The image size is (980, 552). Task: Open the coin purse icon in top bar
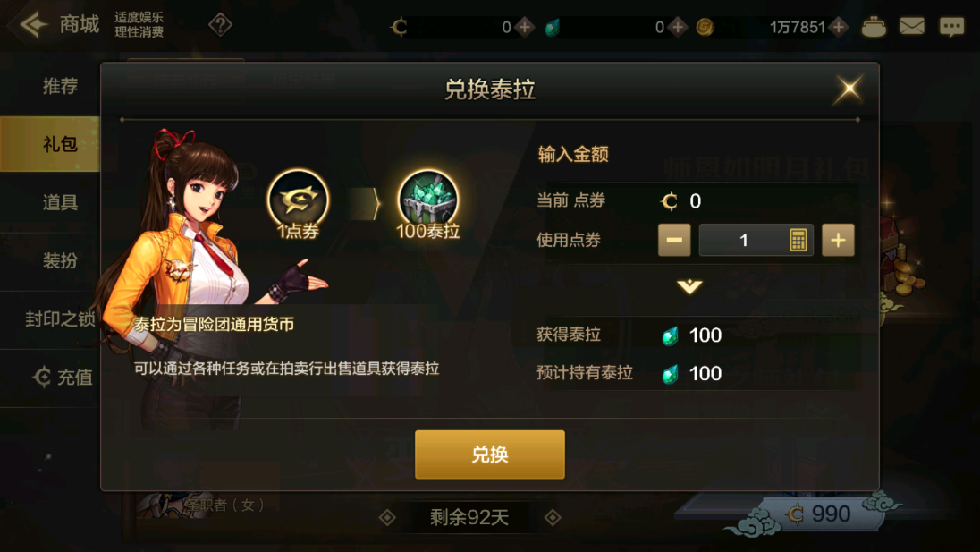873,27
